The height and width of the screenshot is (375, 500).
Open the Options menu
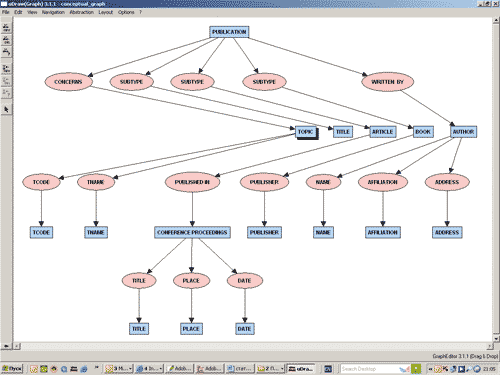click(126, 12)
